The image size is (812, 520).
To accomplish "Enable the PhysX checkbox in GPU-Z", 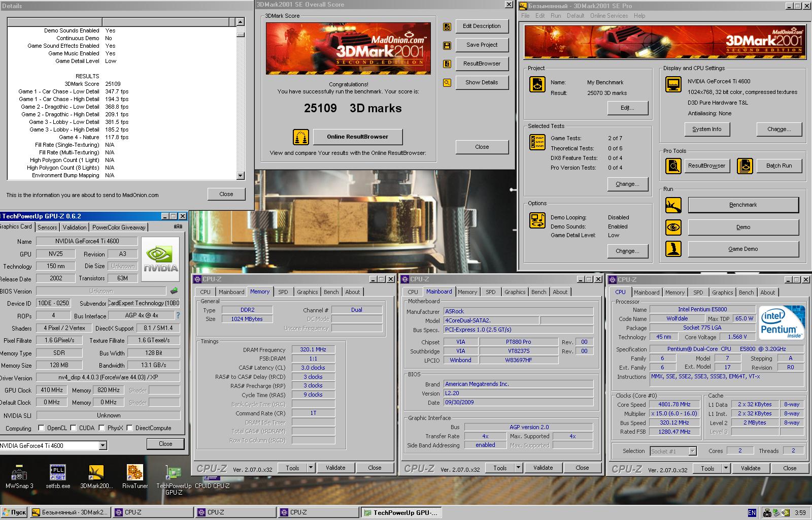I will click(102, 428).
